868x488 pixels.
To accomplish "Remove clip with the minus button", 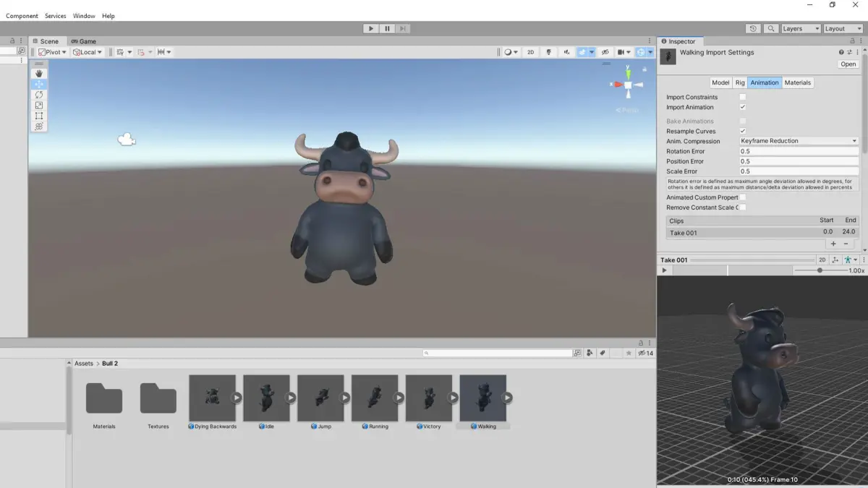I will tap(846, 244).
